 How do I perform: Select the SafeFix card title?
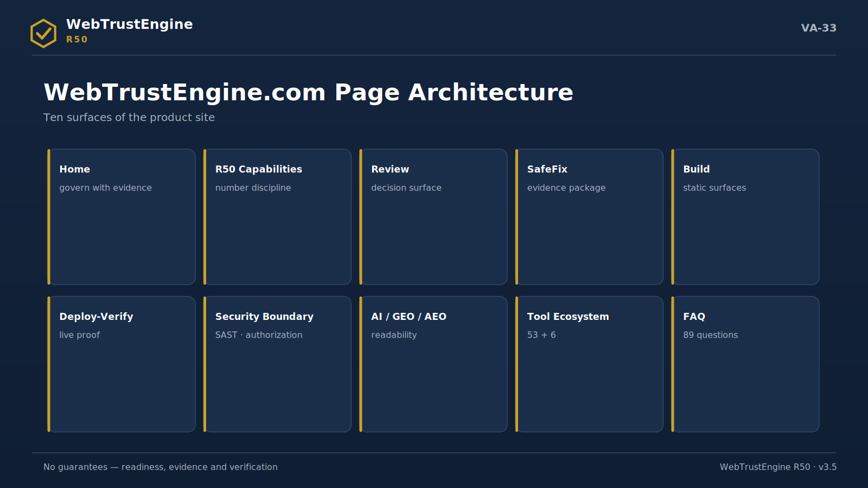click(x=547, y=169)
